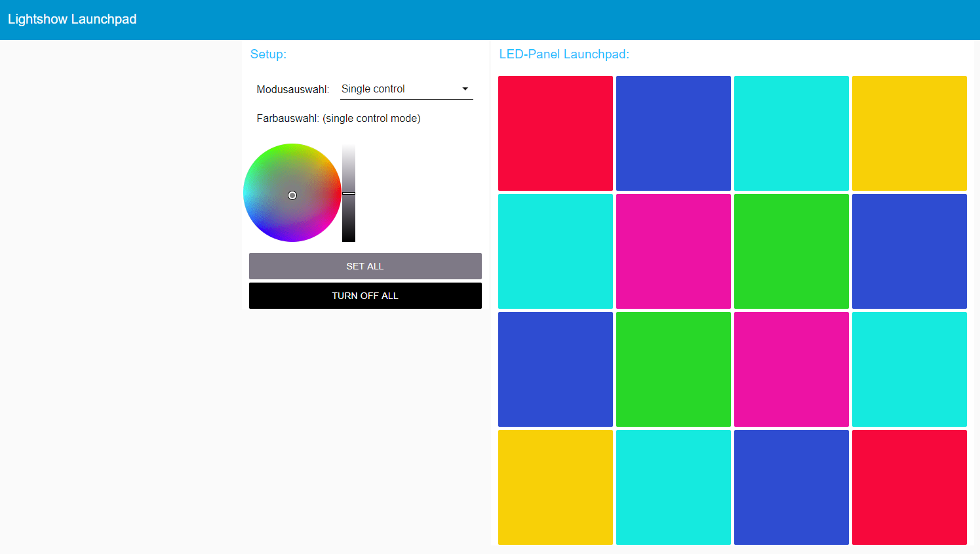Click the brightness slider next to color wheel
This screenshot has height=554, width=980.
349,193
